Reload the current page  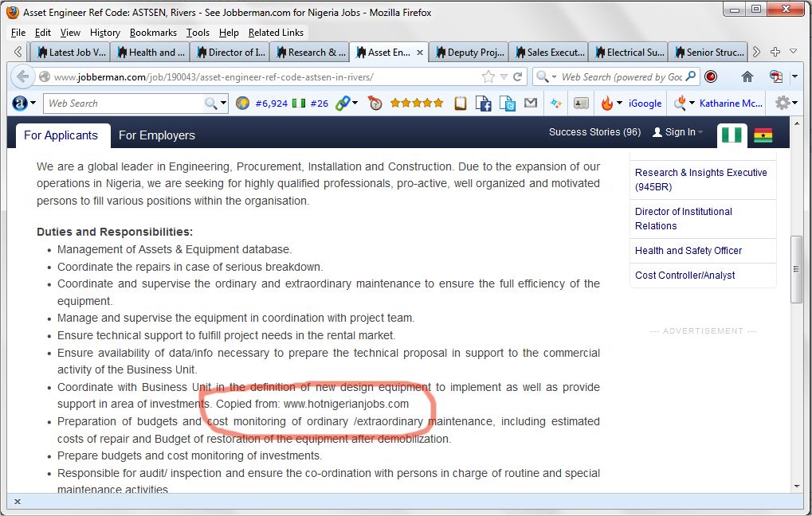tap(517, 76)
